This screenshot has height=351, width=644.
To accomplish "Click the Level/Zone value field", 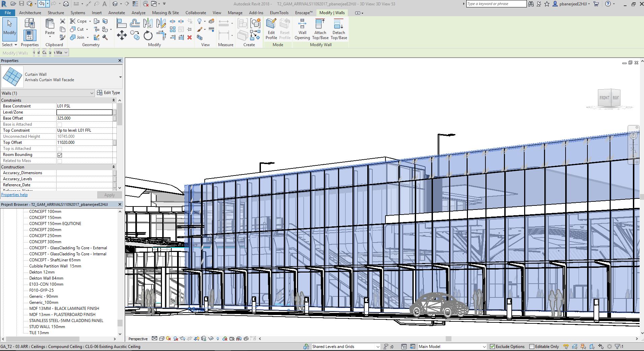I will point(84,112).
